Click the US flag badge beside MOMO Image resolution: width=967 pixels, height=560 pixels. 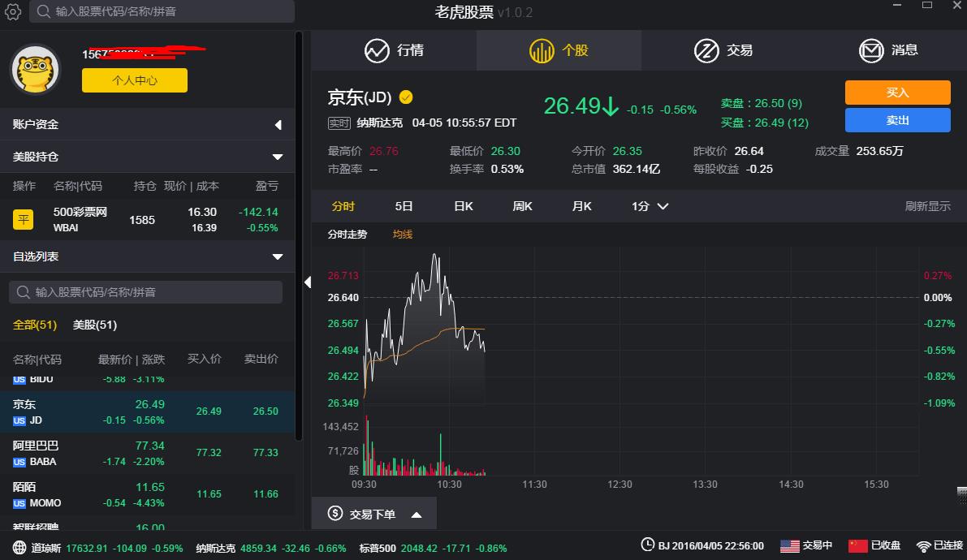click(19, 503)
